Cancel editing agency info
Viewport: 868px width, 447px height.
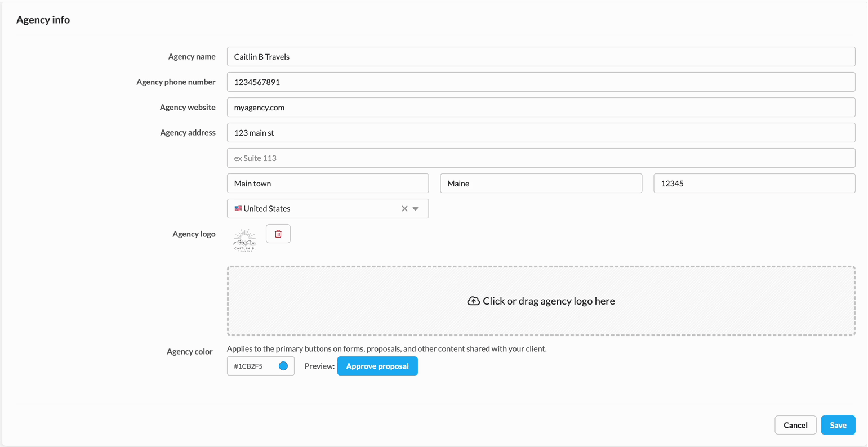tap(795, 425)
